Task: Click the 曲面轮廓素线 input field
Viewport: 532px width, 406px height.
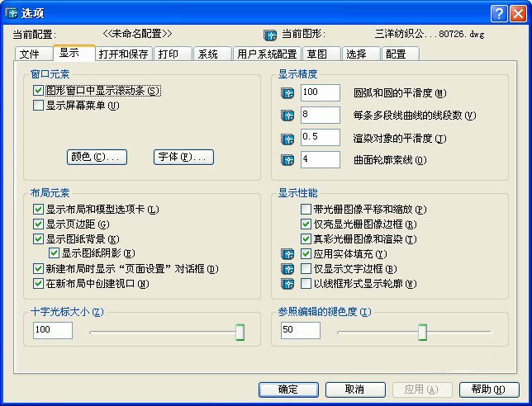Action: point(321,159)
